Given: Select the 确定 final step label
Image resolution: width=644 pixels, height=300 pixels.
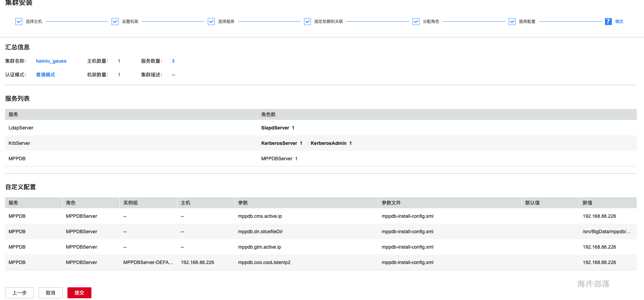Looking at the screenshot, I should tap(619, 22).
